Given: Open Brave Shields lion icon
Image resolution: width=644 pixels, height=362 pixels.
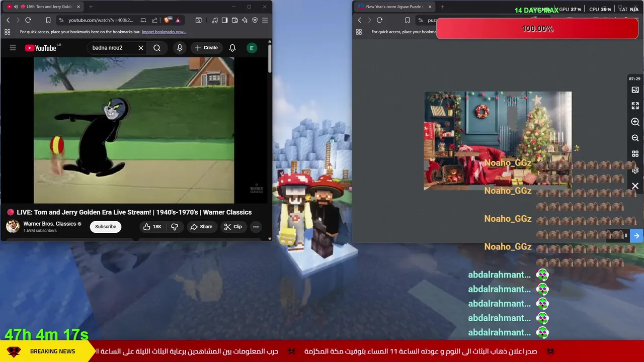Looking at the screenshot, I should pos(168,20).
